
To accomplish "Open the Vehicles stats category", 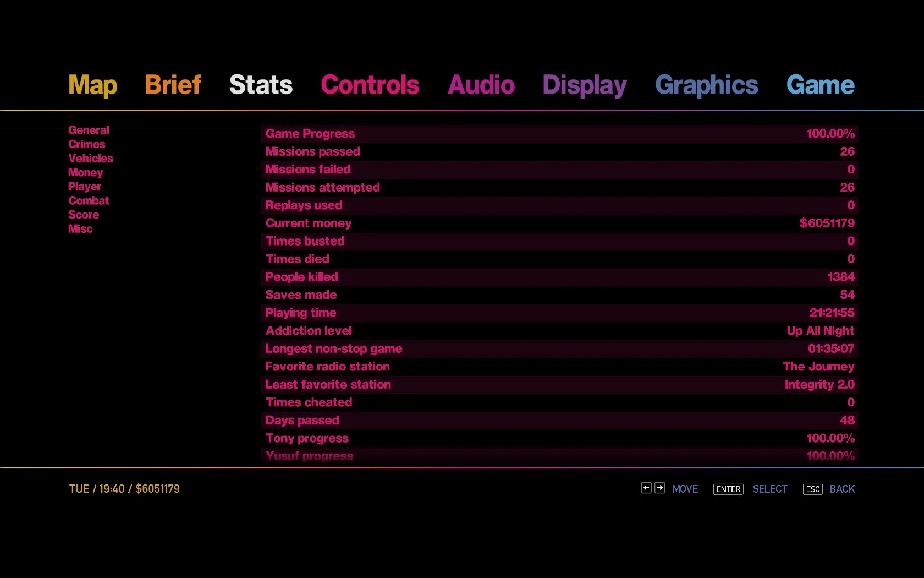I will click(x=91, y=159).
